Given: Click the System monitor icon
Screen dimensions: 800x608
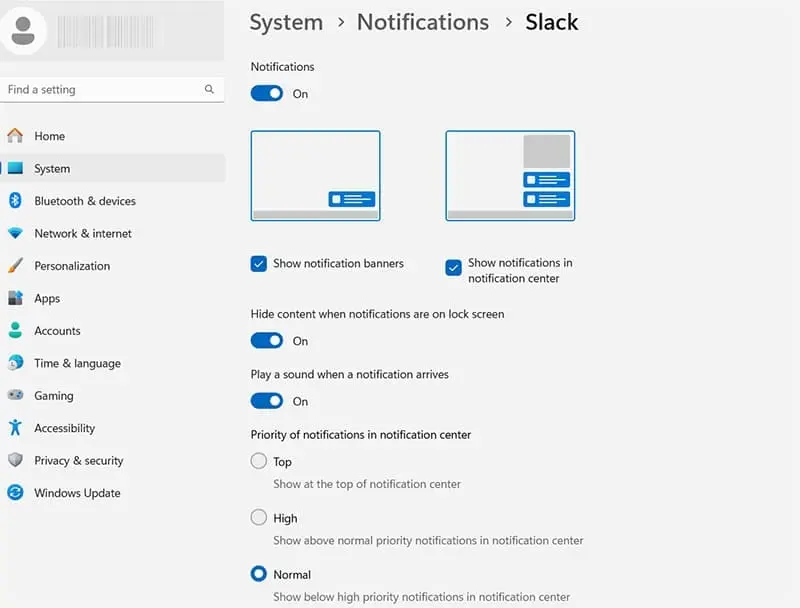Looking at the screenshot, I should coord(15,168).
